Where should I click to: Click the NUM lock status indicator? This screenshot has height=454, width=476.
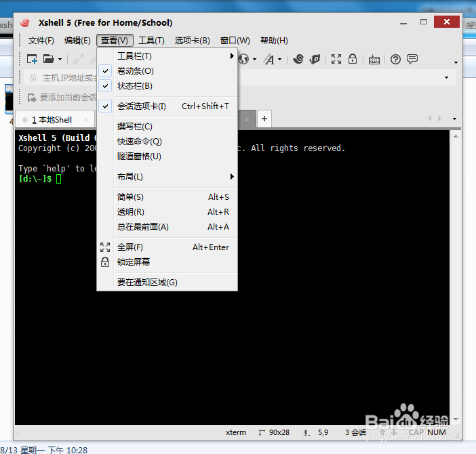tap(437, 432)
